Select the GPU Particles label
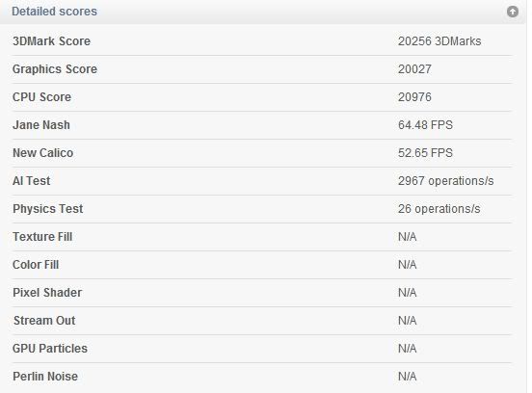 point(50,349)
